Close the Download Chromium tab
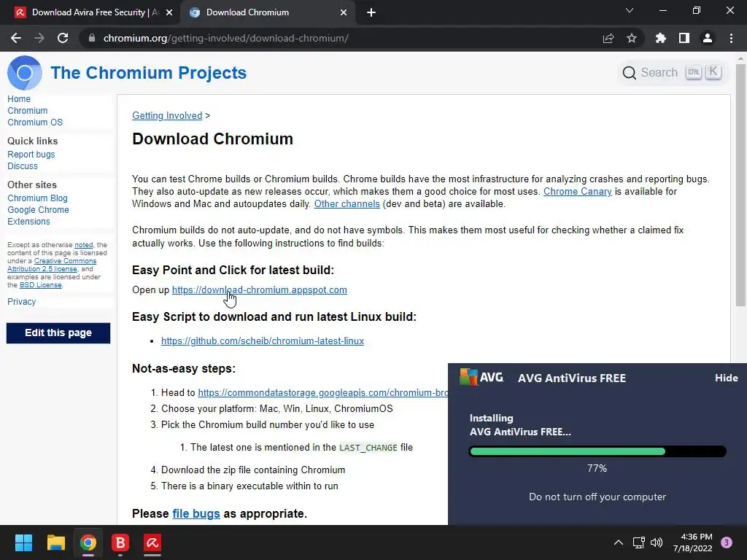The image size is (747, 560). [344, 12]
